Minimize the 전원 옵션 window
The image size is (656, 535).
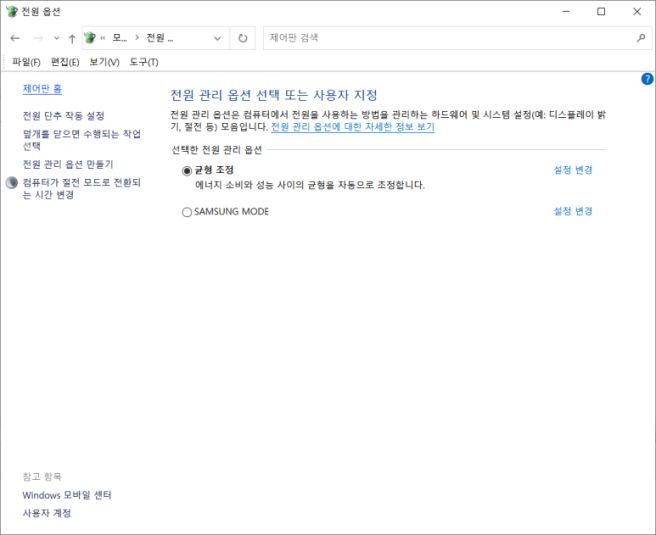[566, 12]
